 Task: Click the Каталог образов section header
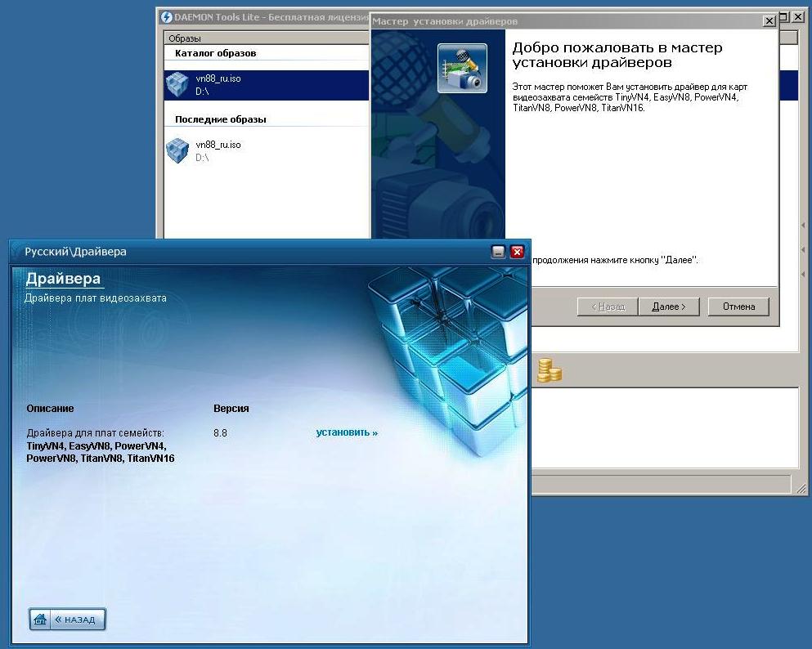pos(215,53)
